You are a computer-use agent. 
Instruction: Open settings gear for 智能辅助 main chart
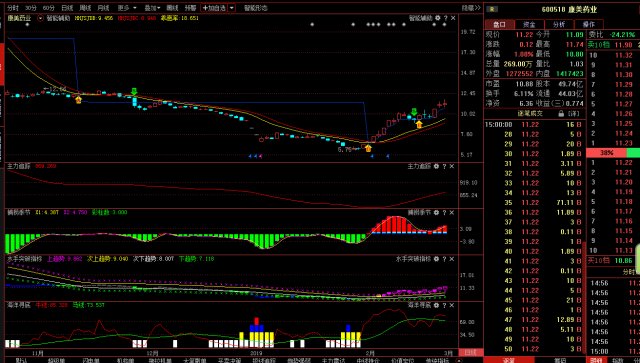pyautogui.click(x=438, y=18)
